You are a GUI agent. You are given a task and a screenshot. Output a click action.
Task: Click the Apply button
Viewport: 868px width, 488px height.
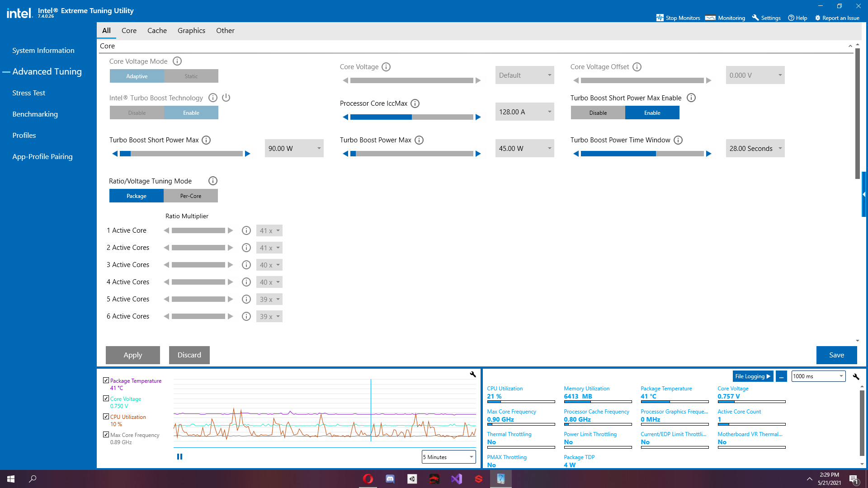coord(133,355)
